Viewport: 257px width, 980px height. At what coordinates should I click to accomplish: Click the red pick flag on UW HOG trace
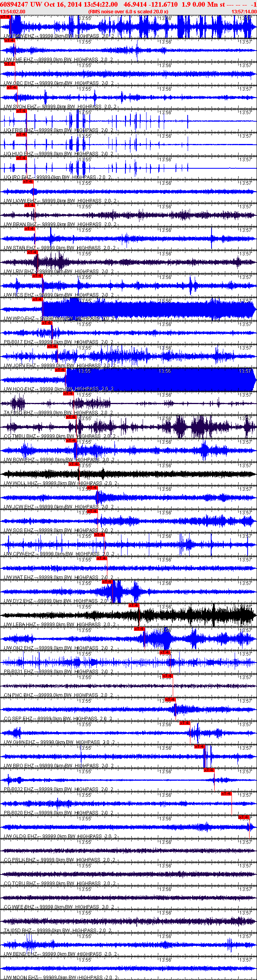[60, 370]
